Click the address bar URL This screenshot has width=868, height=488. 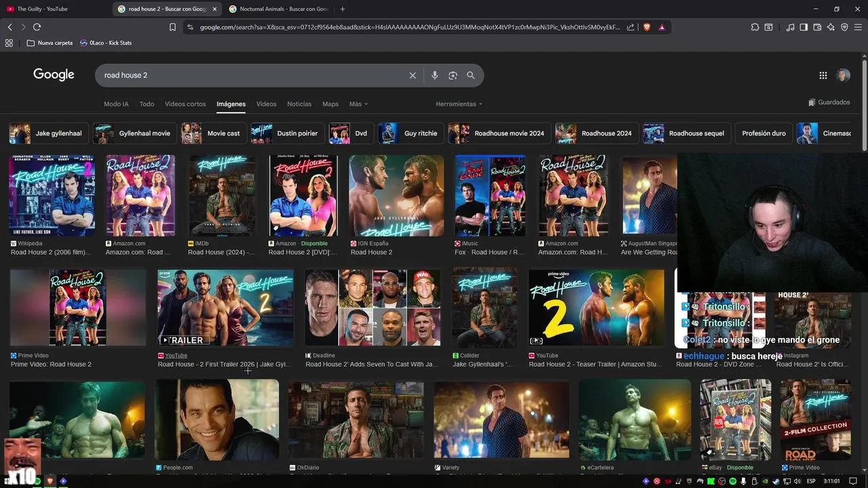[x=410, y=27]
